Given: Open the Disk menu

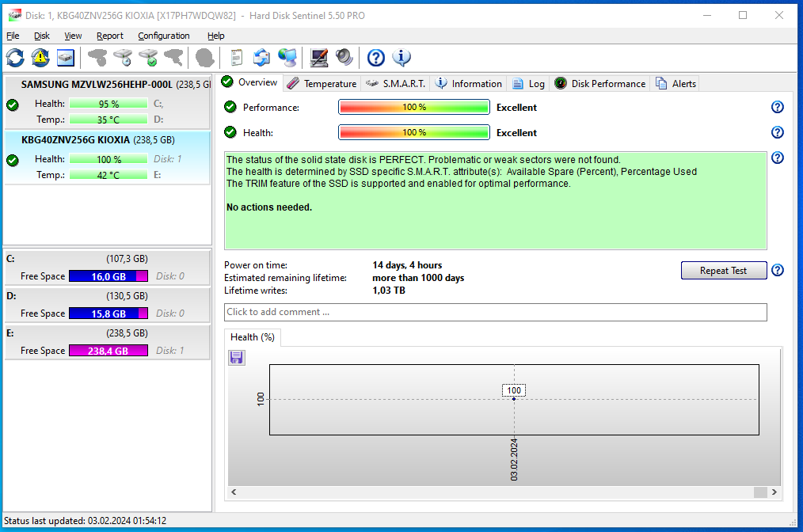Looking at the screenshot, I should 42,36.
